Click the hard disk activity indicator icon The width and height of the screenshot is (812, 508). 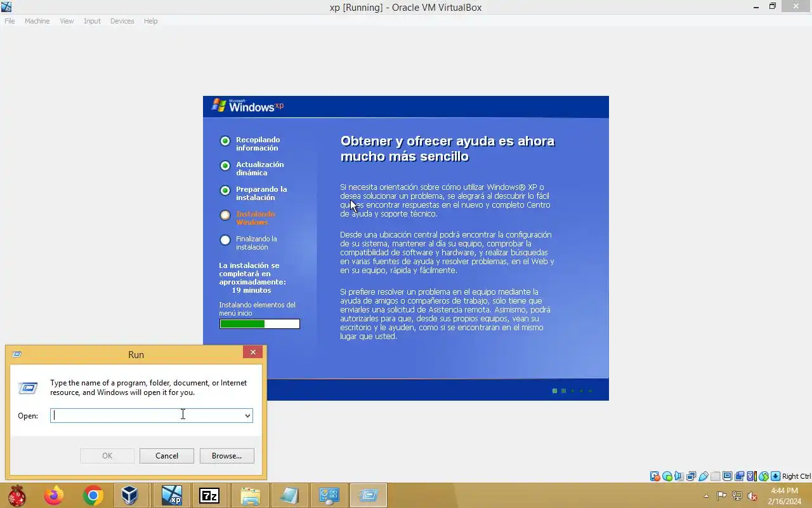pyautogui.click(x=655, y=476)
